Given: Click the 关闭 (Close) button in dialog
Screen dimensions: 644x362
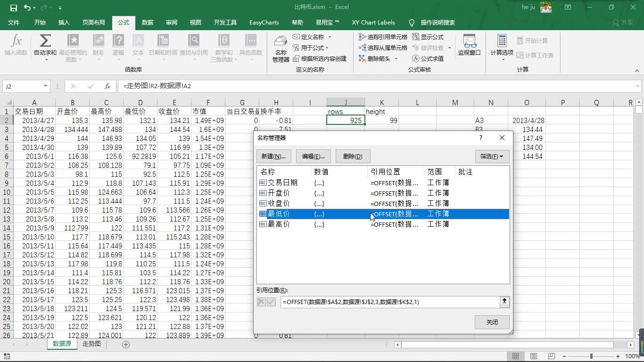Looking at the screenshot, I should (x=492, y=322).
